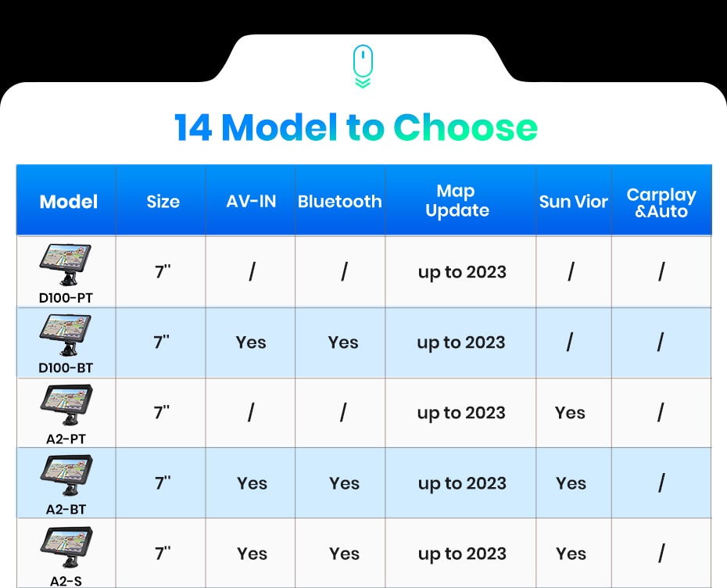Select the AV-IN column header
Screen dimensions: 727x588
251,201
